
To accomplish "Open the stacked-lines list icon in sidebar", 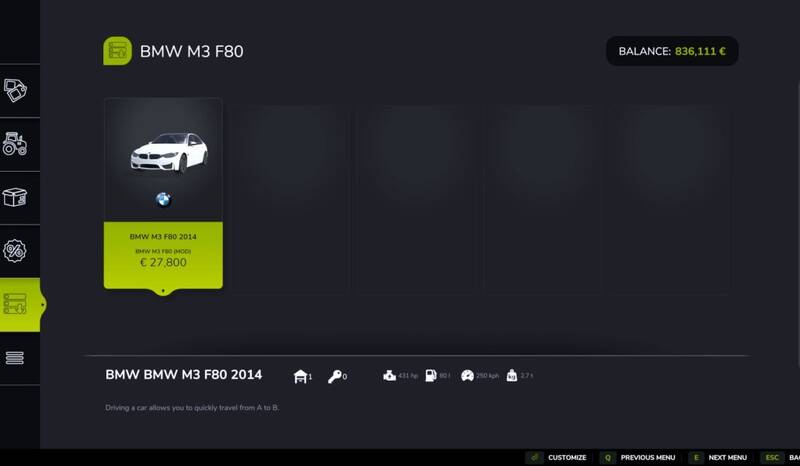I will (x=15, y=357).
